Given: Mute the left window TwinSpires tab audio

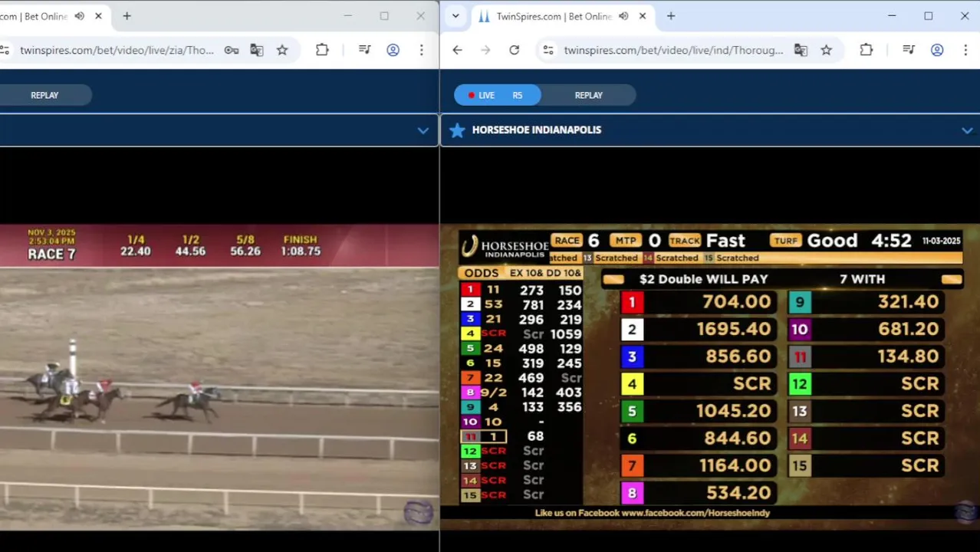Looking at the screenshot, I should [79, 16].
